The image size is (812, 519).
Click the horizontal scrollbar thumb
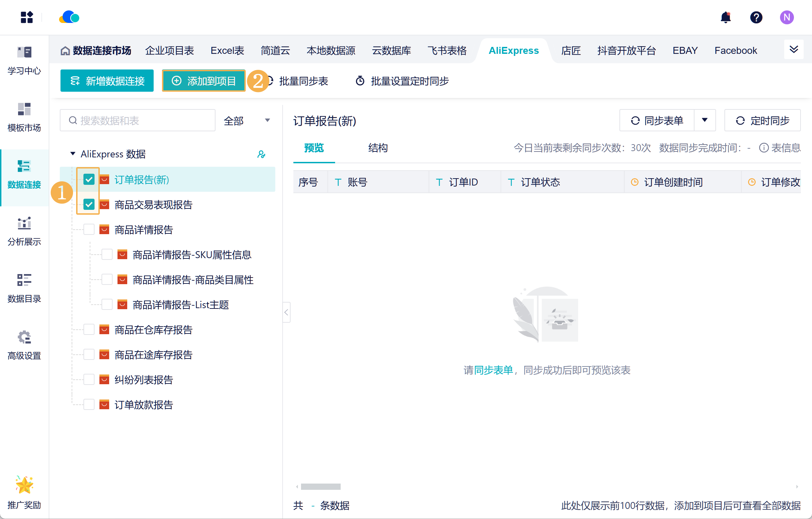point(320,487)
